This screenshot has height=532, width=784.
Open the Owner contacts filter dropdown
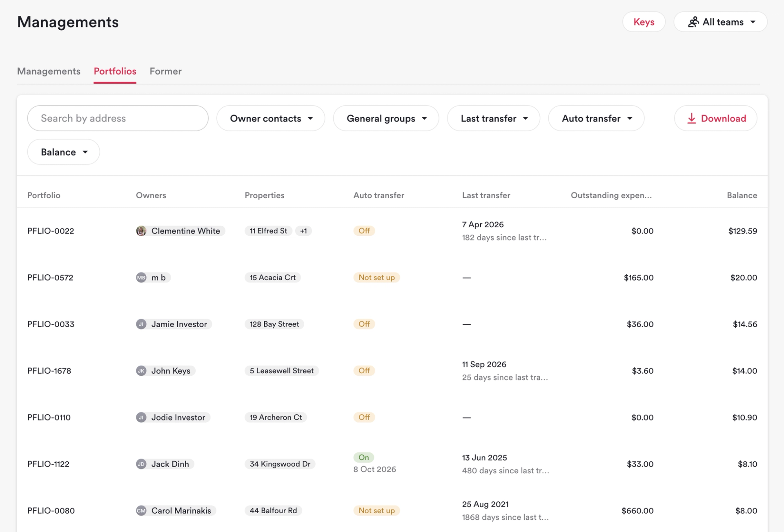(x=271, y=118)
